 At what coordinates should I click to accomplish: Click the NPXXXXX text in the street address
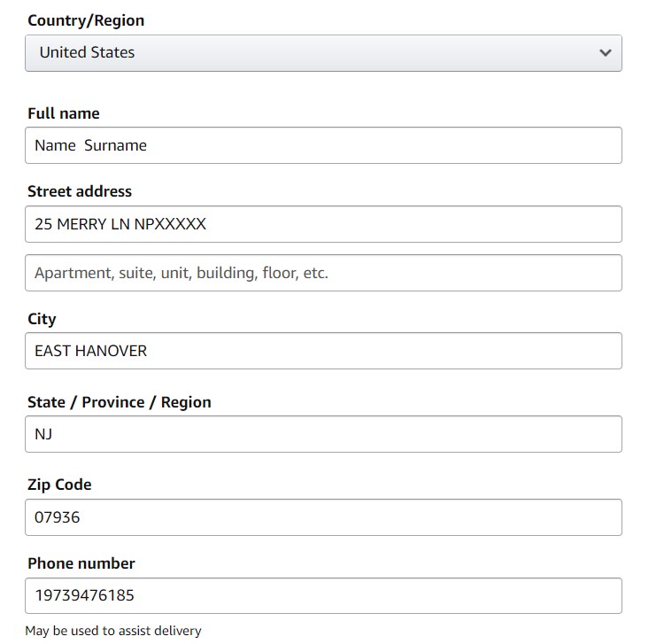click(170, 224)
